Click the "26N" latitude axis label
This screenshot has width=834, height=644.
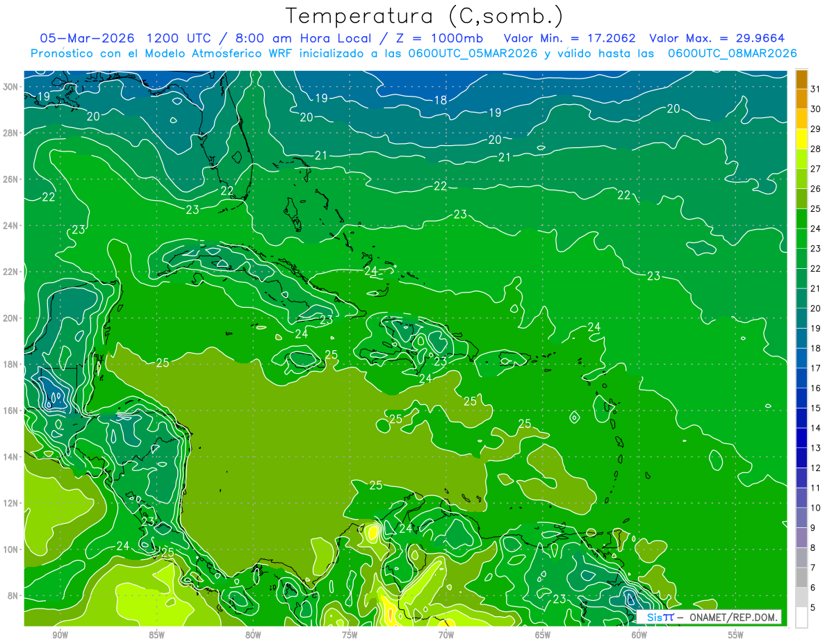click(x=11, y=179)
